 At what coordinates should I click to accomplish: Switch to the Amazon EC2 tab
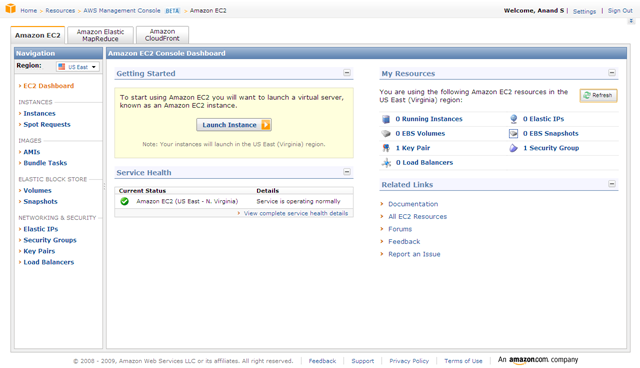(x=38, y=35)
